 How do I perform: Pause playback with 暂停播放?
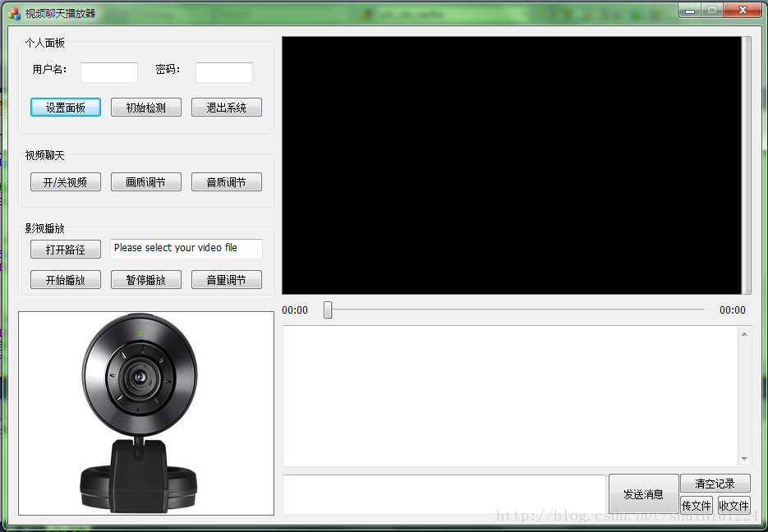coord(146,279)
